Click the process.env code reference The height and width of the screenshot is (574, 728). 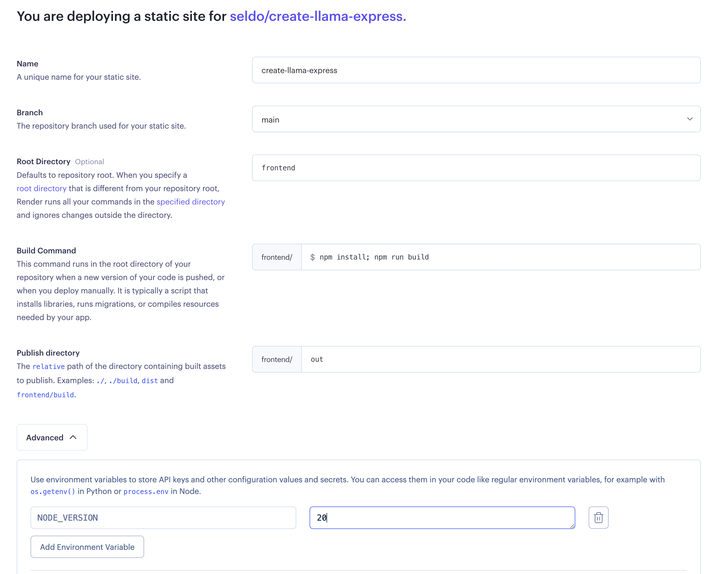146,492
